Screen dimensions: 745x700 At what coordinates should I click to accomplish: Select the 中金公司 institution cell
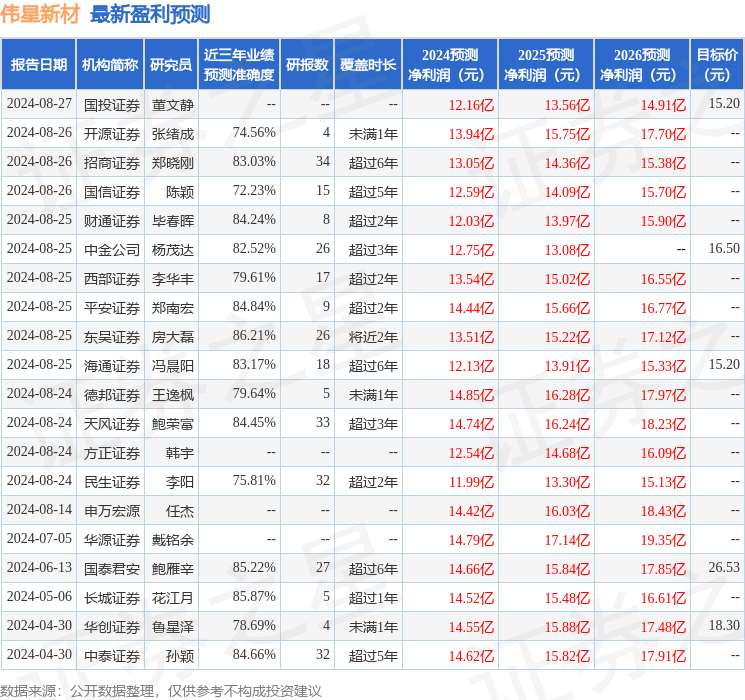[112, 250]
